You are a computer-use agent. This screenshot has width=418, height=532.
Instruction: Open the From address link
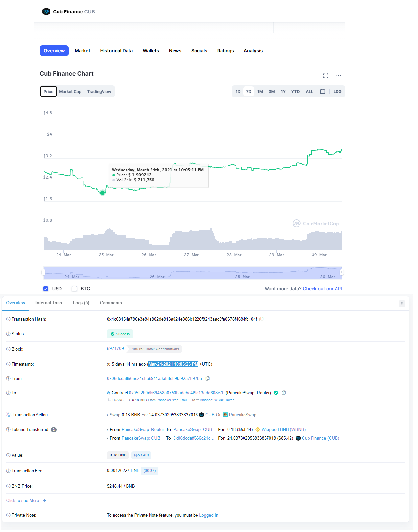[x=154, y=378]
